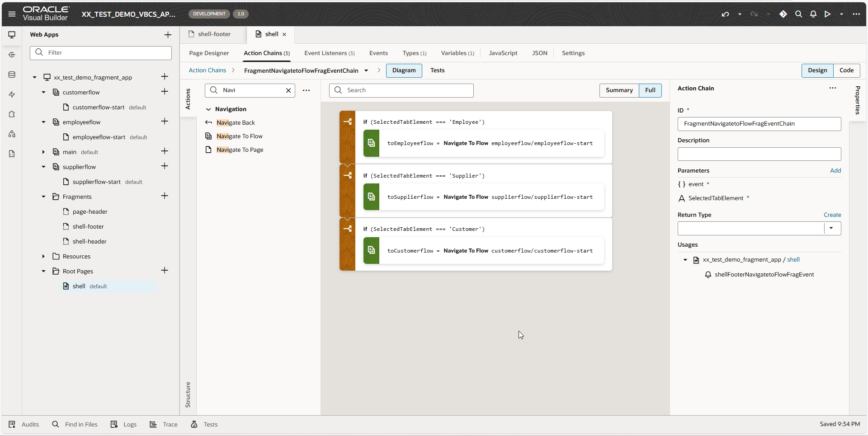Click the Action Chains breadcrumb link
This screenshot has width=868, height=436.
(207, 70)
